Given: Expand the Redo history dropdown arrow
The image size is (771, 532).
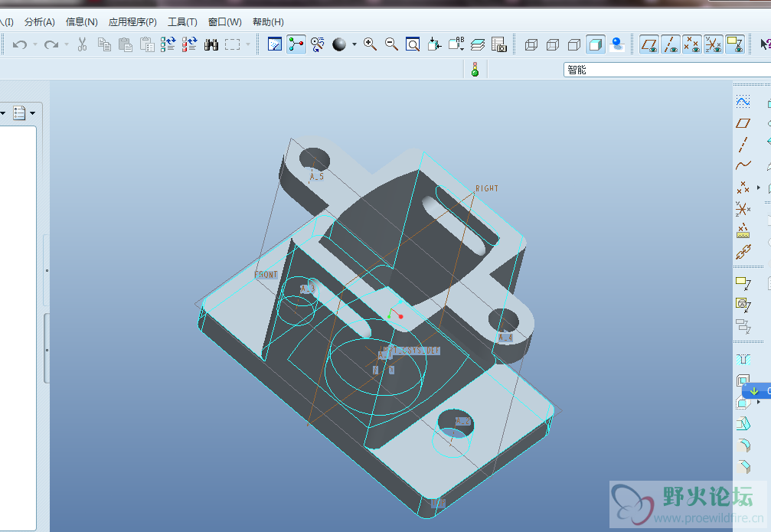Looking at the screenshot, I should pos(67,44).
